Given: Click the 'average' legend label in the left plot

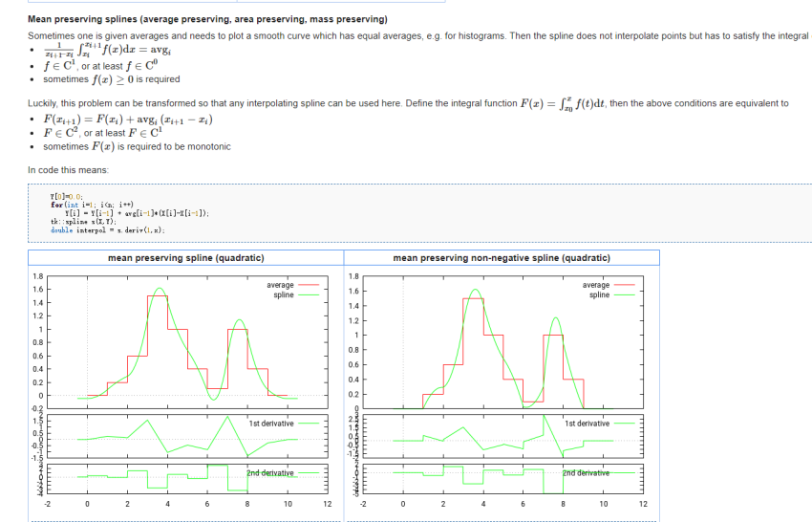Looking at the screenshot, I should point(280,285).
